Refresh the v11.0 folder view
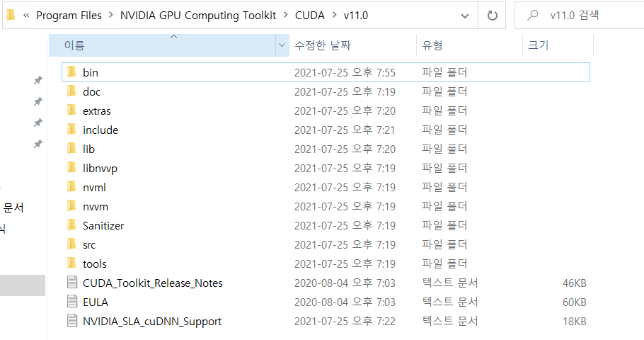Viewport: 644px width, 340px height. 492,16
